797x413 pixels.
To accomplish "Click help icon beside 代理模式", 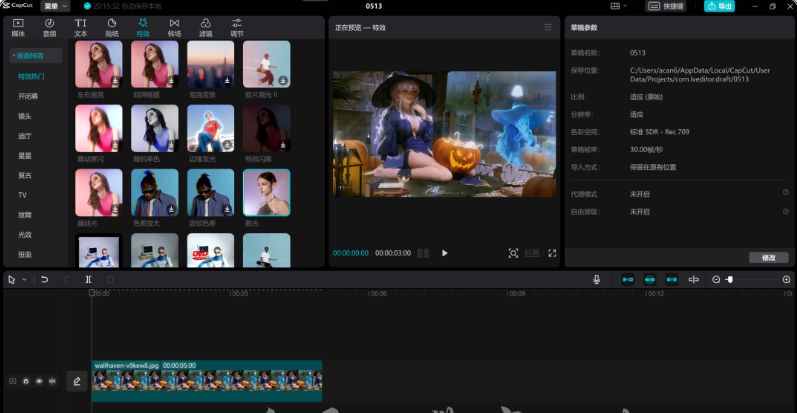I will (x=786, y=193).
